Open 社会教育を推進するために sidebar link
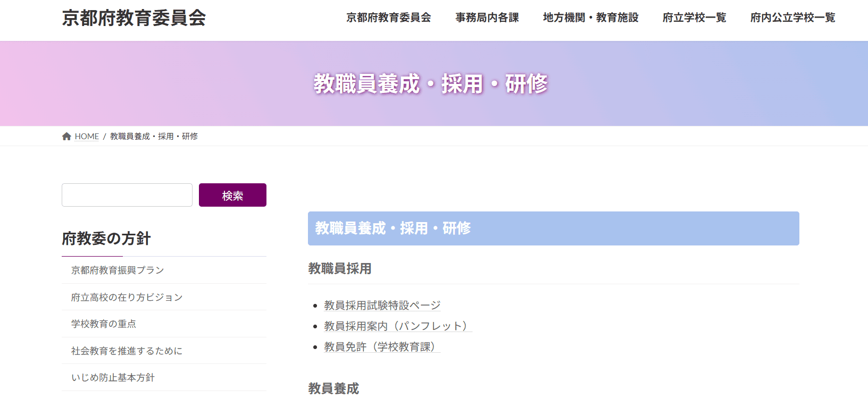This screenshot has height=399, width=868. tap(164, 351)
